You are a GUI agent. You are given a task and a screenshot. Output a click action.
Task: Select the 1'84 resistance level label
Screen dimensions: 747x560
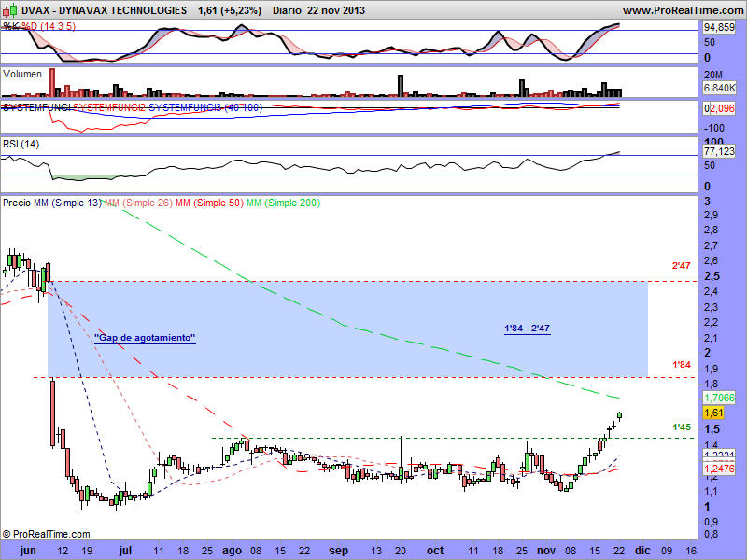(x=682, y=365)
